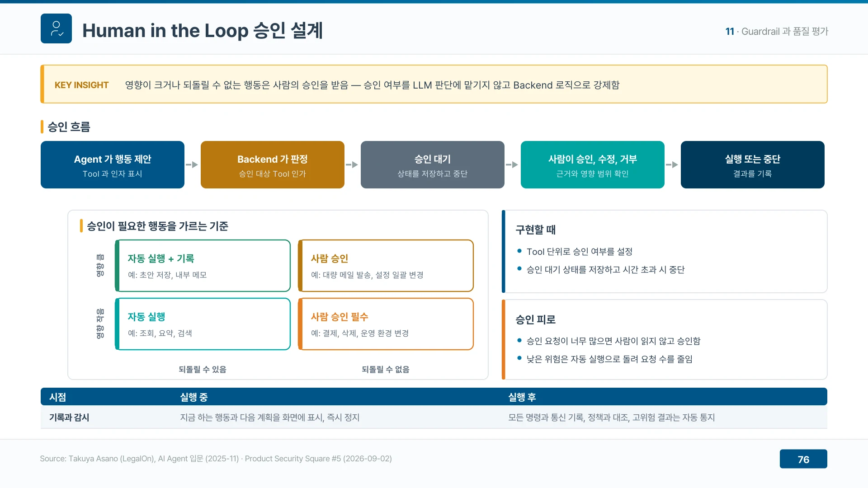Click the cell starting '모든 명령과 통신 기록'

point(612,418)
